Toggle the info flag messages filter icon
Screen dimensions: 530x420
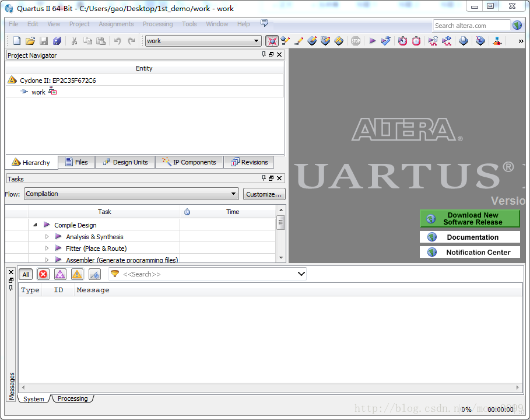pos(94,274)
